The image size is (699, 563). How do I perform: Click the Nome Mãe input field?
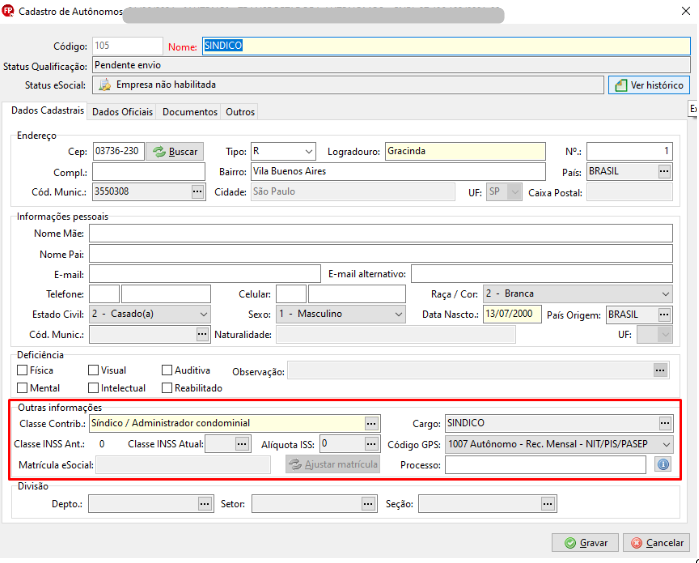click(381, 234)
